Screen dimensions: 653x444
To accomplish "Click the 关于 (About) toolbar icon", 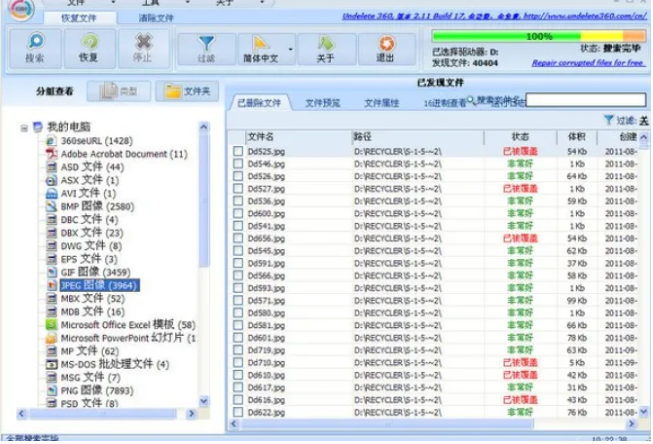I will (x=327, y=49).
